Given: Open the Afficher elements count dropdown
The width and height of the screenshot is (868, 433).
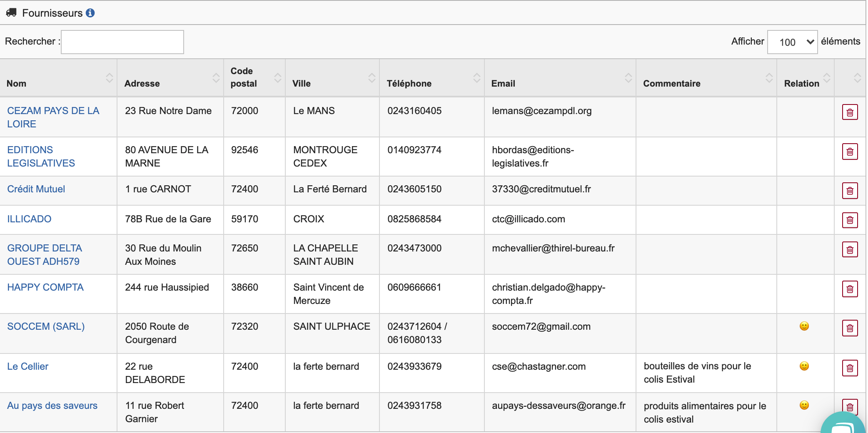Looking at the screenshot, I should pos(792,42).
